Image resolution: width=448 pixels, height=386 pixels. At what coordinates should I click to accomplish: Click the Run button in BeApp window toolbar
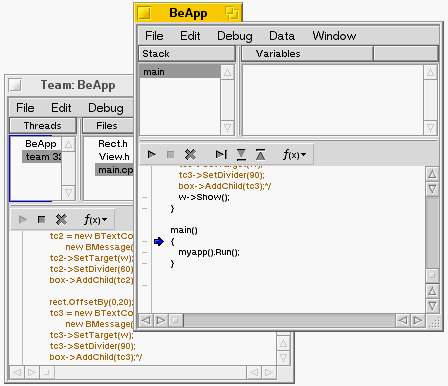152,154
